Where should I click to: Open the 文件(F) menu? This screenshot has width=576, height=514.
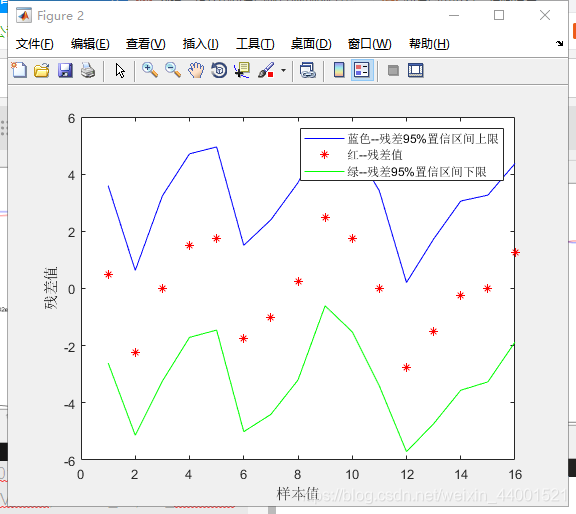tap(35, 44)
